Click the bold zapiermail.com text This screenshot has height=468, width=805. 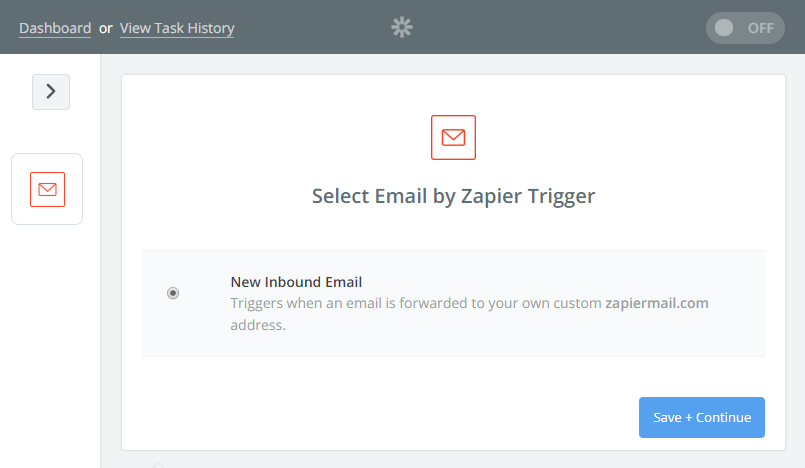point(657,303)
